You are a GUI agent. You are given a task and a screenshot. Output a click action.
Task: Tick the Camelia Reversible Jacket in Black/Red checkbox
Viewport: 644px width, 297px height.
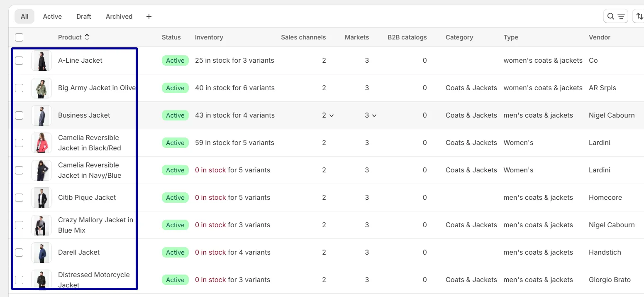19,143
